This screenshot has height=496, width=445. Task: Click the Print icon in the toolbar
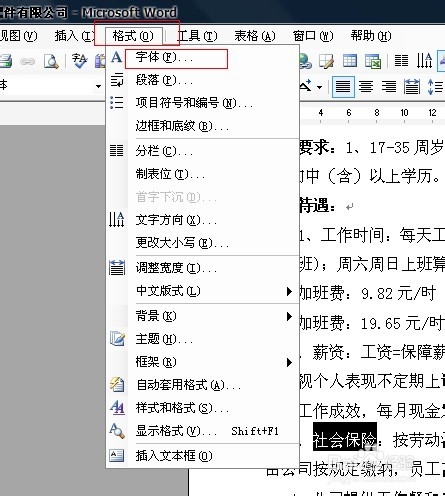(5, 61)
